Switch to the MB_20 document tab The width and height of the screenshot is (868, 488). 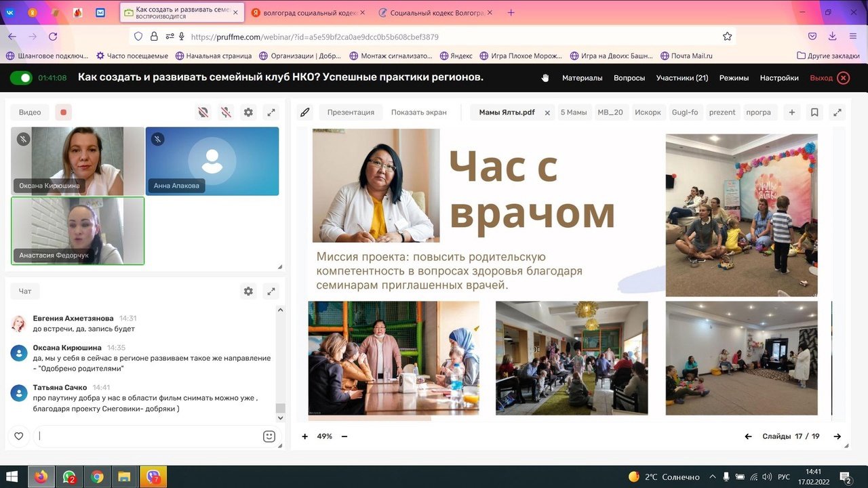(x=610, y=113)
